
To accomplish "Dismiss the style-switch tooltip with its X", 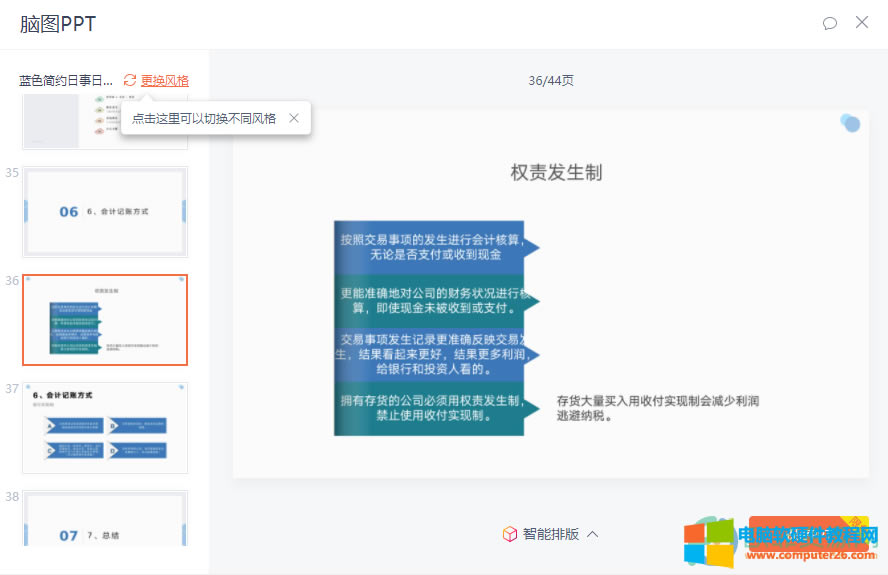I will click(x=294, y=118).
